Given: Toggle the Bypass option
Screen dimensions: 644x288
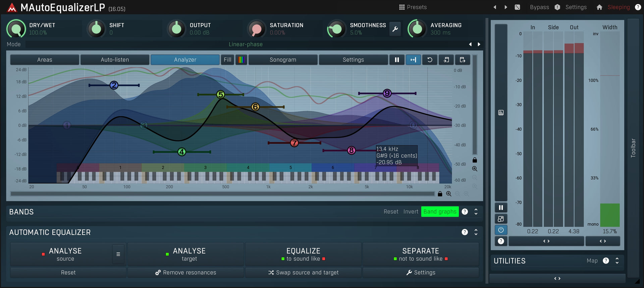Looking at the screenshot, I should tap(539, 7).
